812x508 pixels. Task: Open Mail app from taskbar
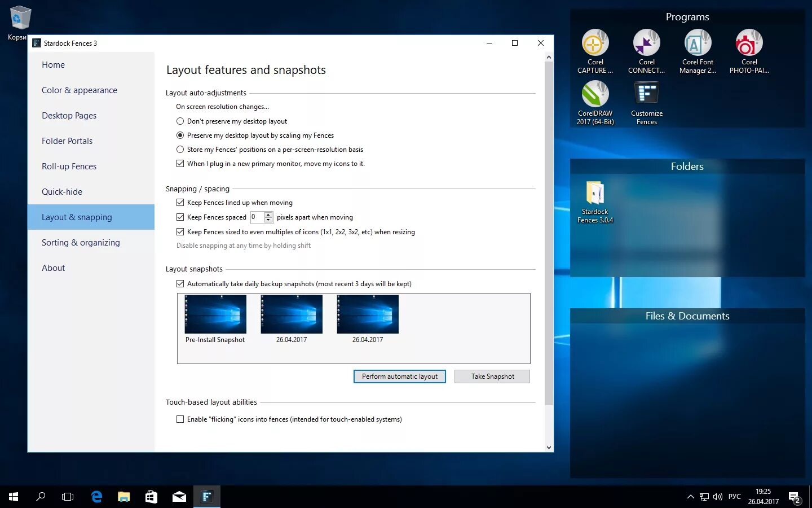click(179, 497)
